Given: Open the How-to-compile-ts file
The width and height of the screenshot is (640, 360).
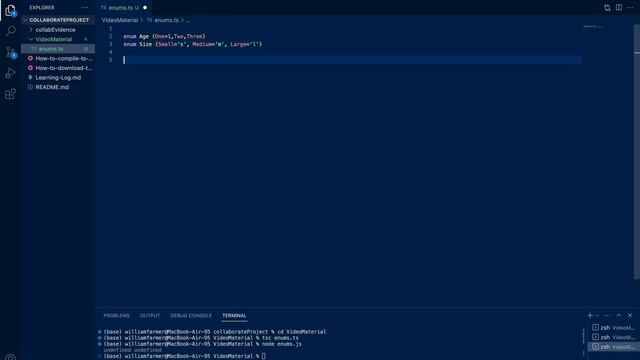Looking at the screenshot, I should 58,58.
